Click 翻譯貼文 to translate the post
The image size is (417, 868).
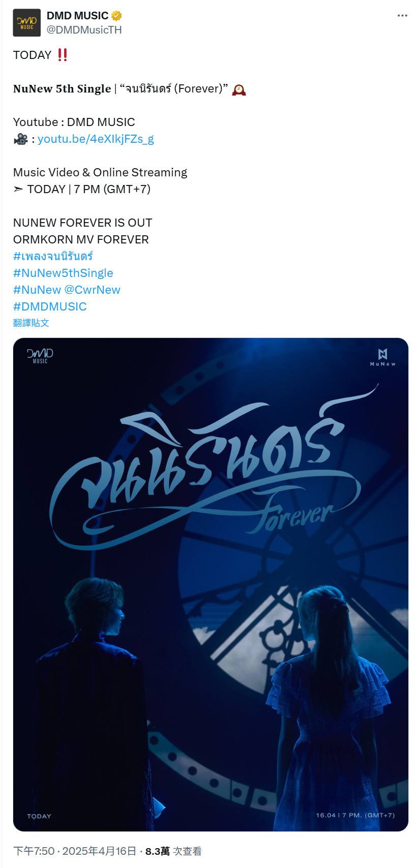point(31,323)
